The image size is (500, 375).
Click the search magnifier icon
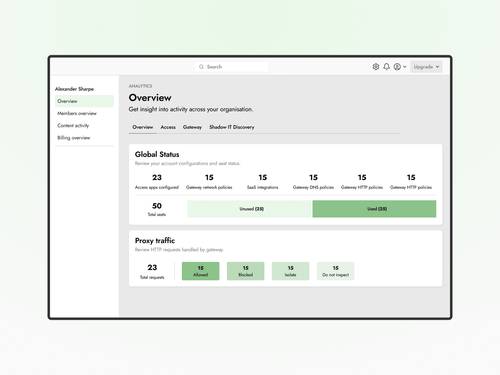[201, 67]
